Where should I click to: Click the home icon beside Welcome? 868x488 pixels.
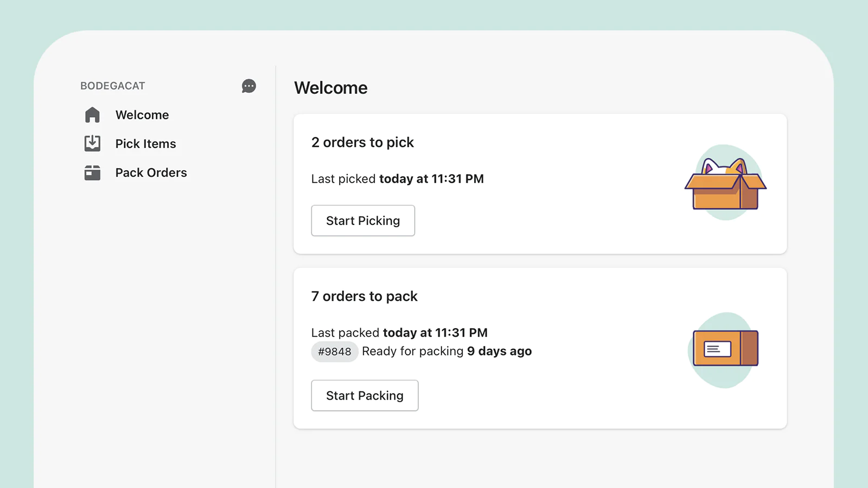(92, 115)
